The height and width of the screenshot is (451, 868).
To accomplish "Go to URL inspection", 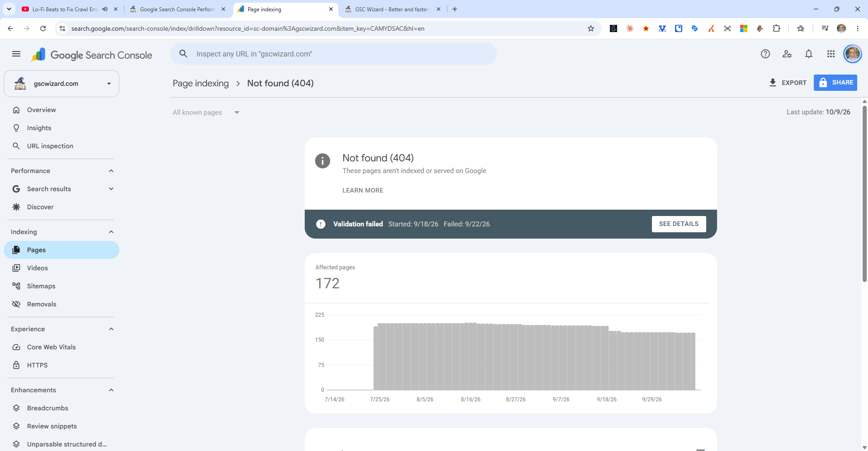I will [61, 146].
